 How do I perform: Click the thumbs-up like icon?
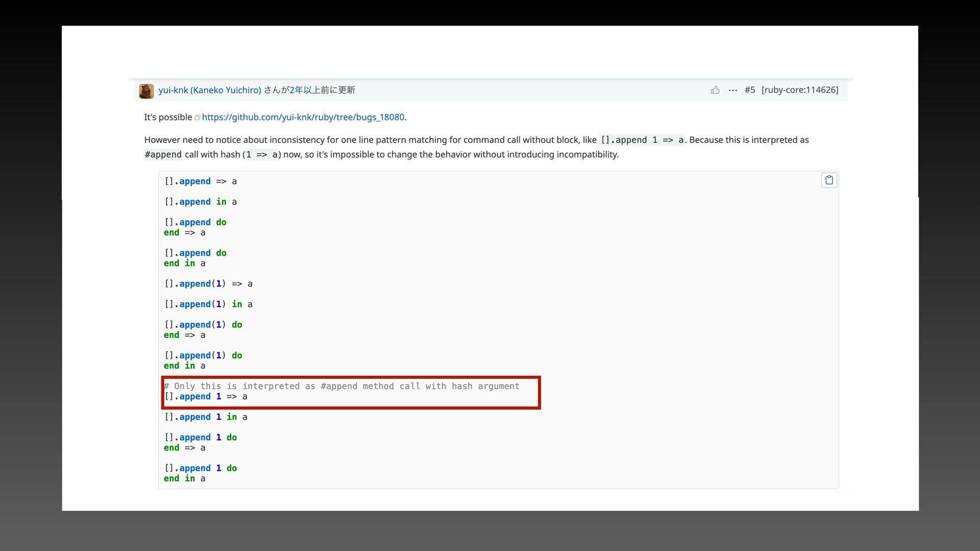click(715, 90)
